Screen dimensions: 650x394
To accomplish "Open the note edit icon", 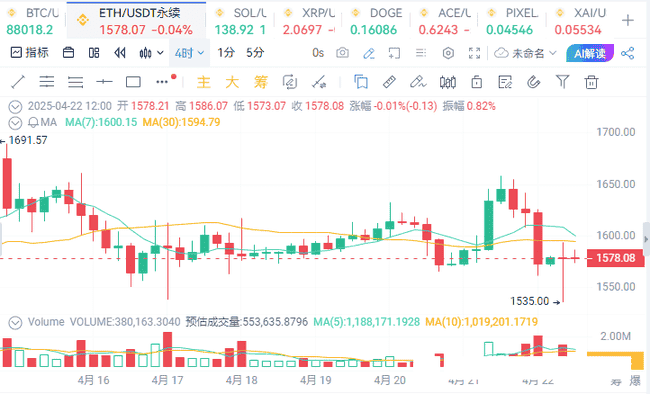I will pyautogui.click(x=505, y=82).
